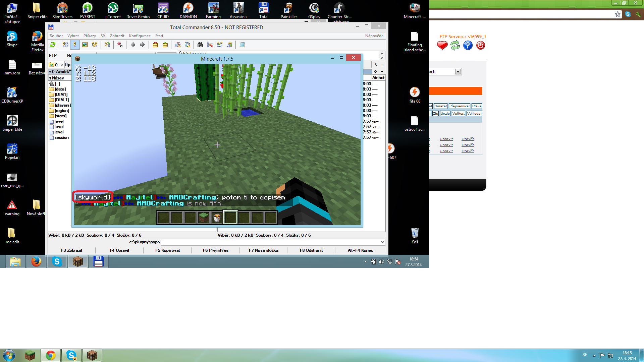Screen dimensions: 644x362
Task: Open the Síť menu
Action: pyautogui.click(x=103, y=36)
